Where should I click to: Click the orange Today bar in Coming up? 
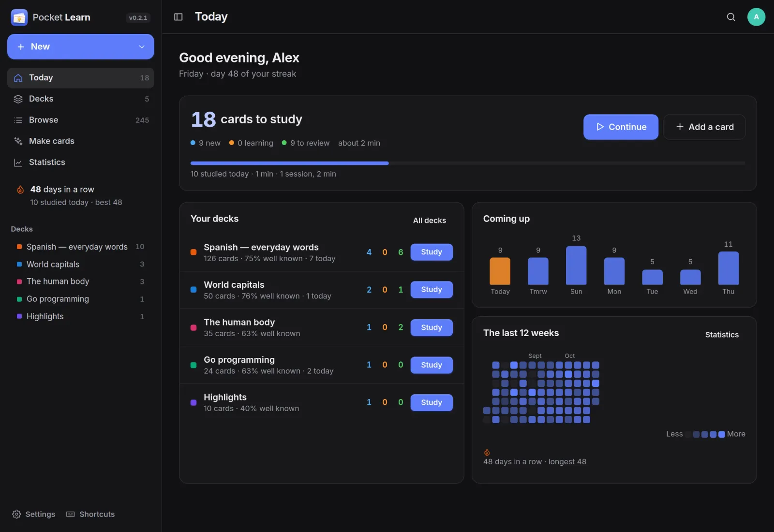coord(500,271)
